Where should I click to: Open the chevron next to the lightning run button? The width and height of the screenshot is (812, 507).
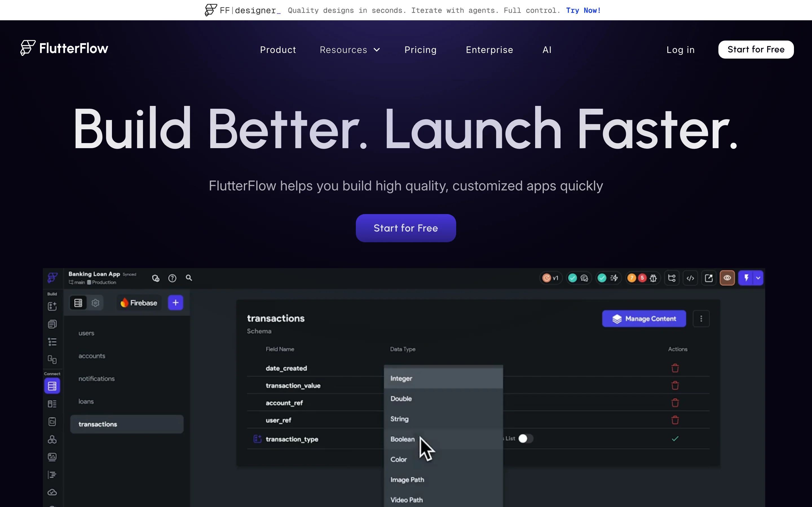pos(758,278)
